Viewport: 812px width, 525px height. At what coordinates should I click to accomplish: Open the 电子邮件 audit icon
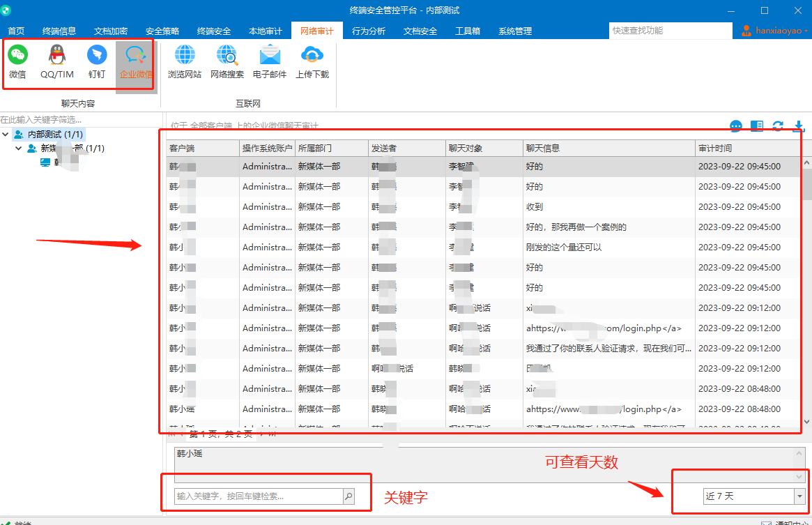click(270, 62)
